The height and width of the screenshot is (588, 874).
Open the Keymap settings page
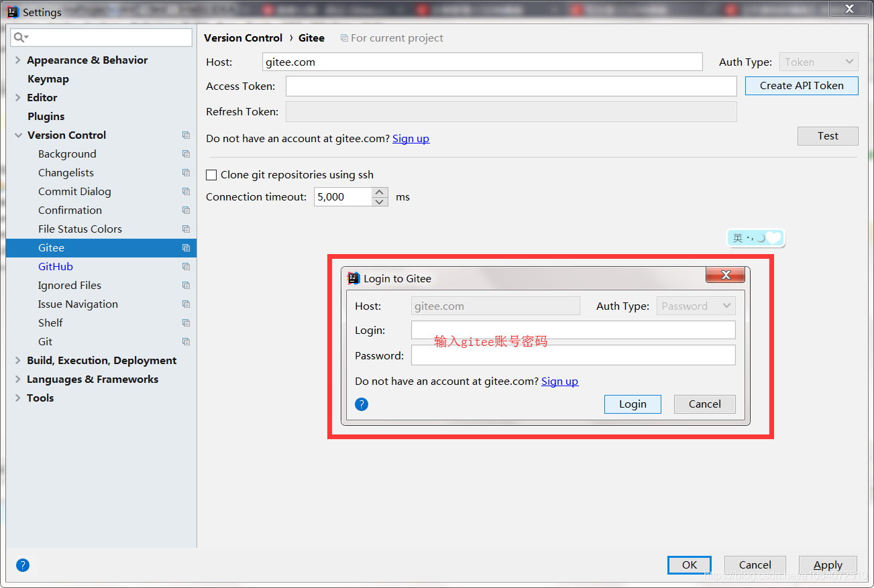(x=48, y=78)
